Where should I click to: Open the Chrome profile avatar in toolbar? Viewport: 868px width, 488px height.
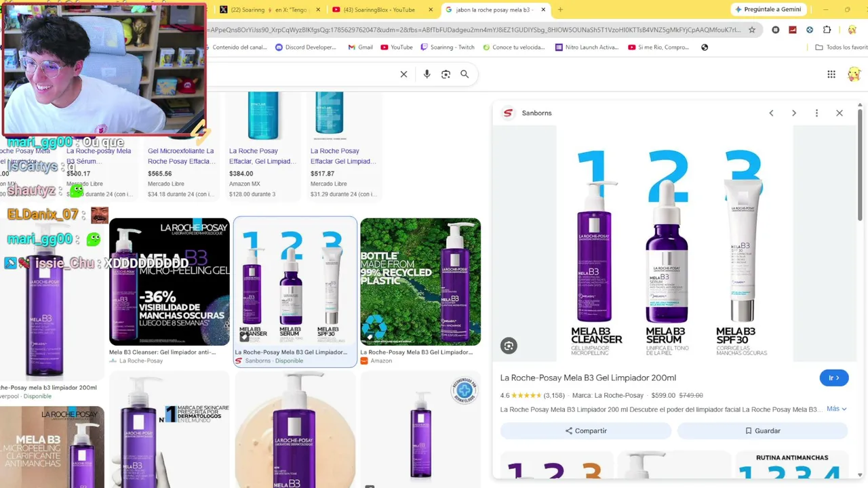[852, 30]
